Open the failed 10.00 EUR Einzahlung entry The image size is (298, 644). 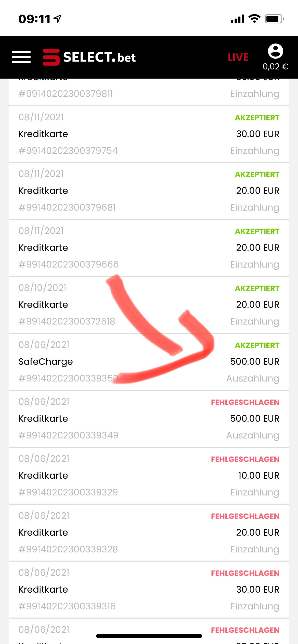pyautogui.click(x=149, y=475)
